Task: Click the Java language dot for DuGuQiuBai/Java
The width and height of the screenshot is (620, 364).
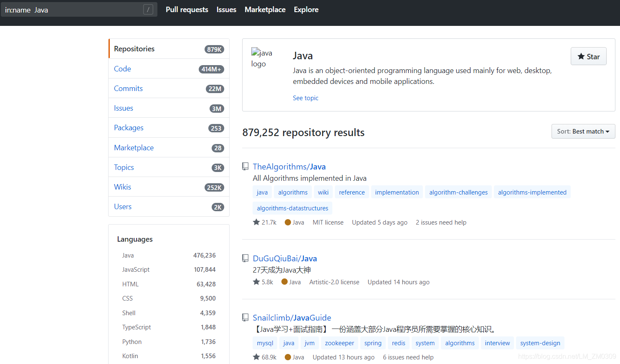Action: [284, 282]
